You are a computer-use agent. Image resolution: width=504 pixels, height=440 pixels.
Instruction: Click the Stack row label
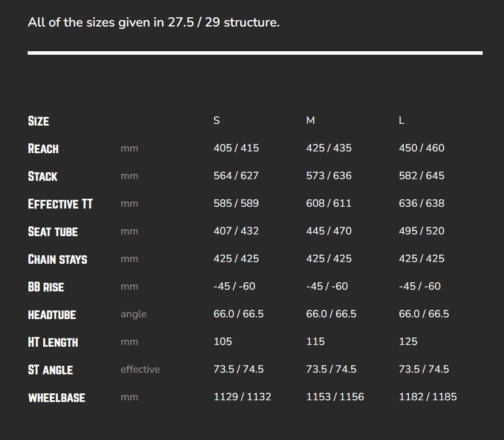(43, 176)
